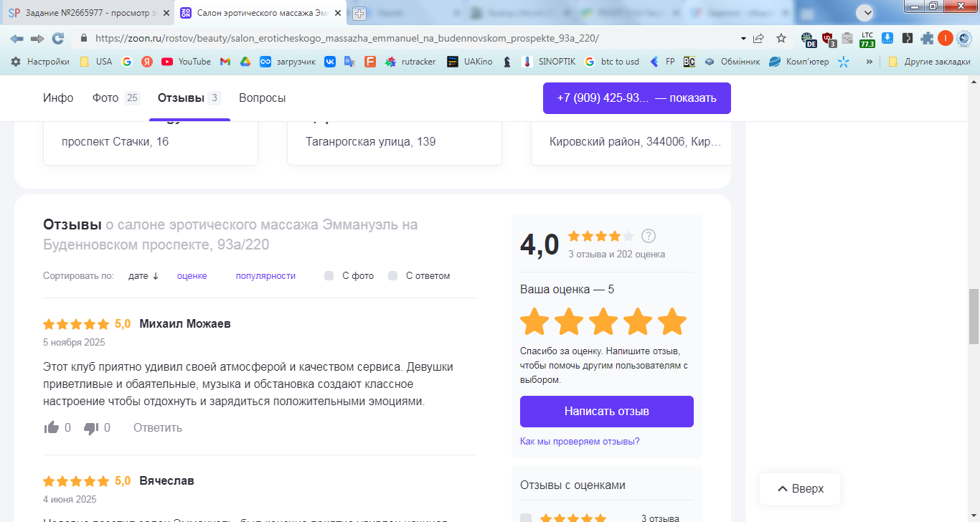
Task: Open the Google Translate bookmark icon
Action: [350, 62]
